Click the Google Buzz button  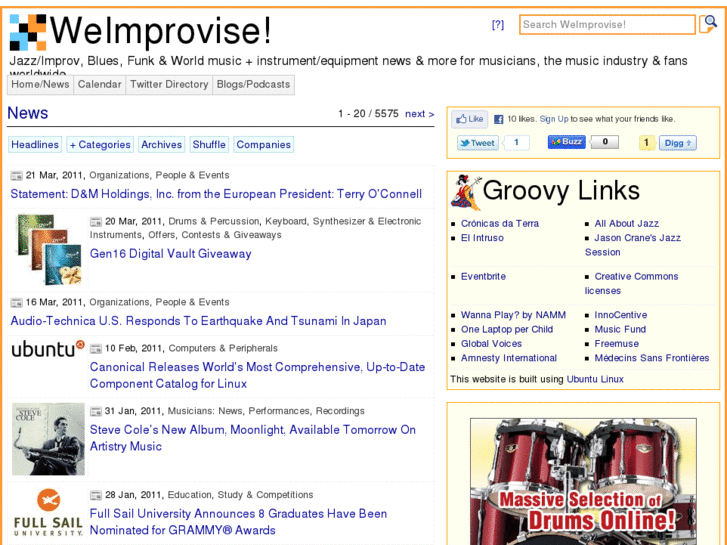[x=567, y=142]
